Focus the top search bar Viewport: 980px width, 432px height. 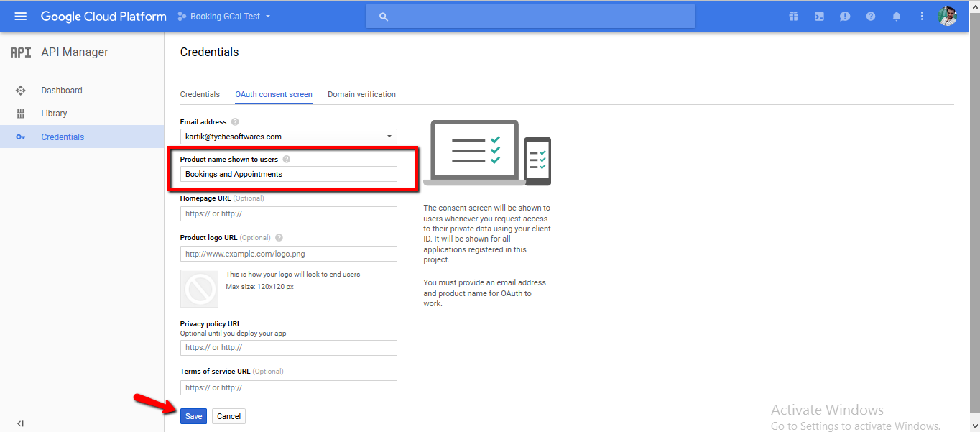tap(530, 17)
